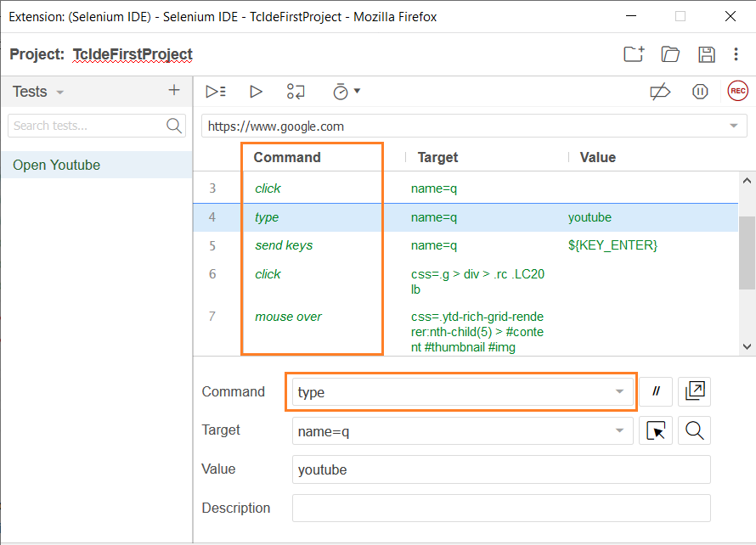Click the select target in page icon

(656, 430)
